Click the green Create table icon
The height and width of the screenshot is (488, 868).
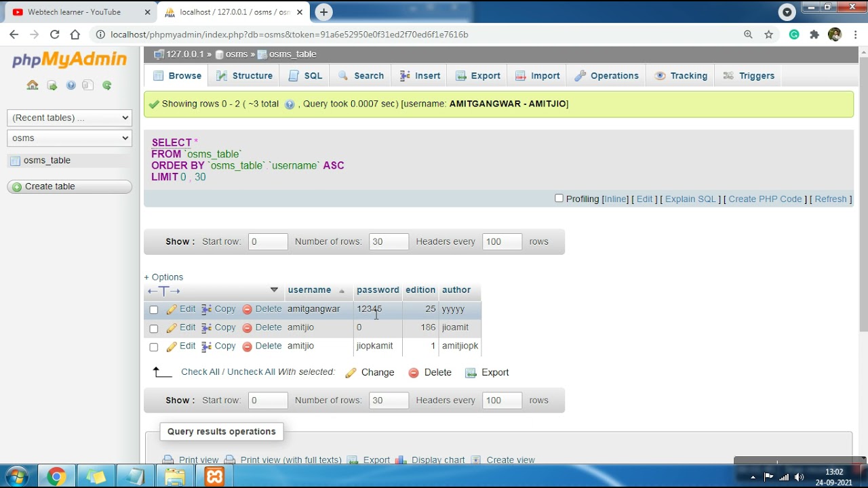tap(17, 187)
